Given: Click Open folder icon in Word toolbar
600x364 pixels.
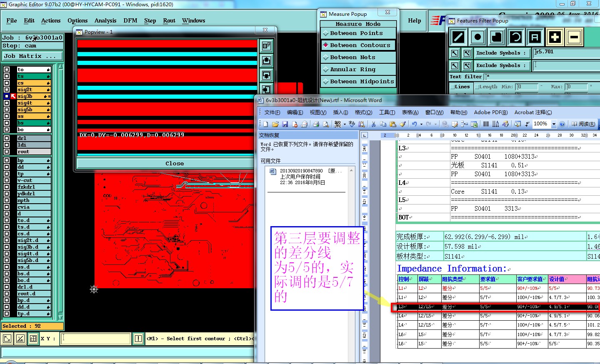Looking at the screenshot, I should (275, 124).
